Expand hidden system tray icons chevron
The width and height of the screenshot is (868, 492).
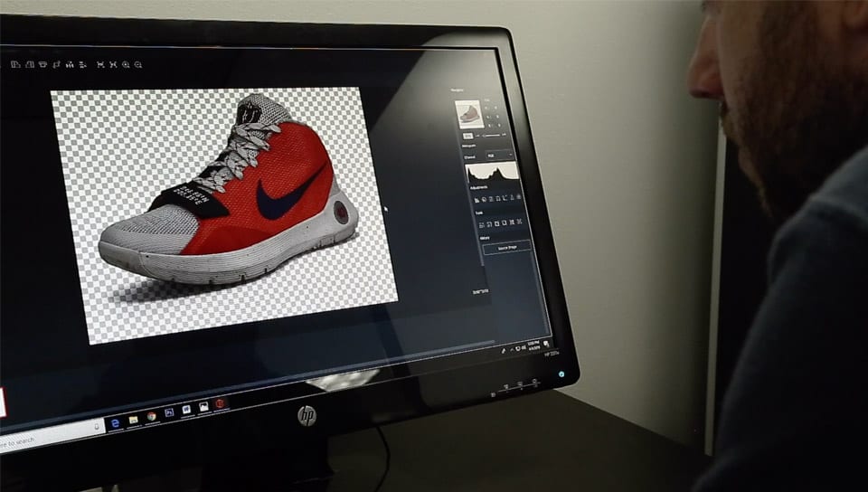(x=512, y=350)
